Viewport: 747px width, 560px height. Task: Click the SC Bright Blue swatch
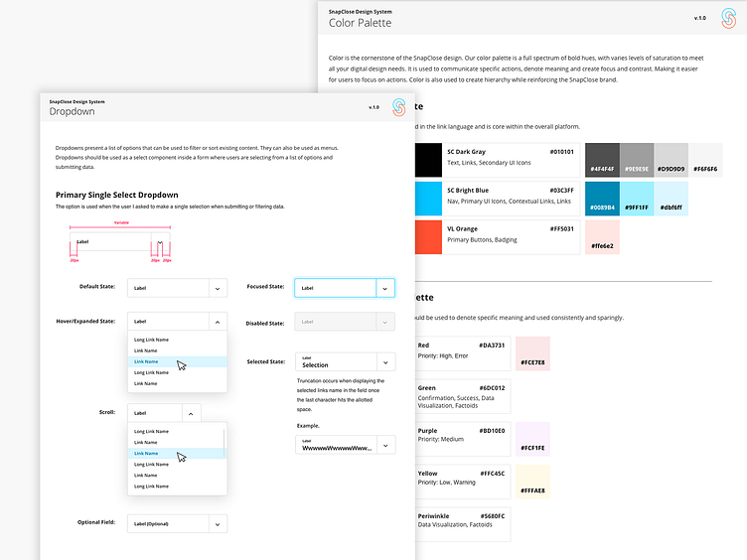(428, 199)
